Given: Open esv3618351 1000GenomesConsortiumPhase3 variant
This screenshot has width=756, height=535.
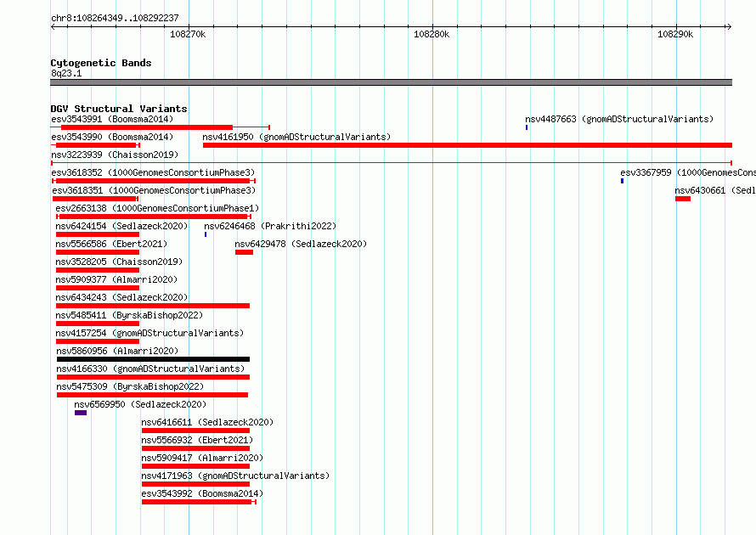Looking at the screenshot, I should pos(154,190).
